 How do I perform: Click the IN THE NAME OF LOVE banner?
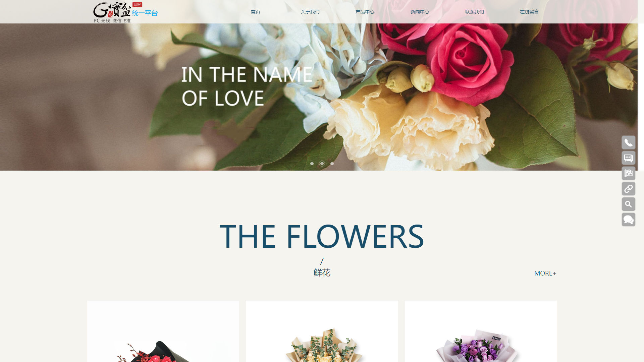coord(319,97)
